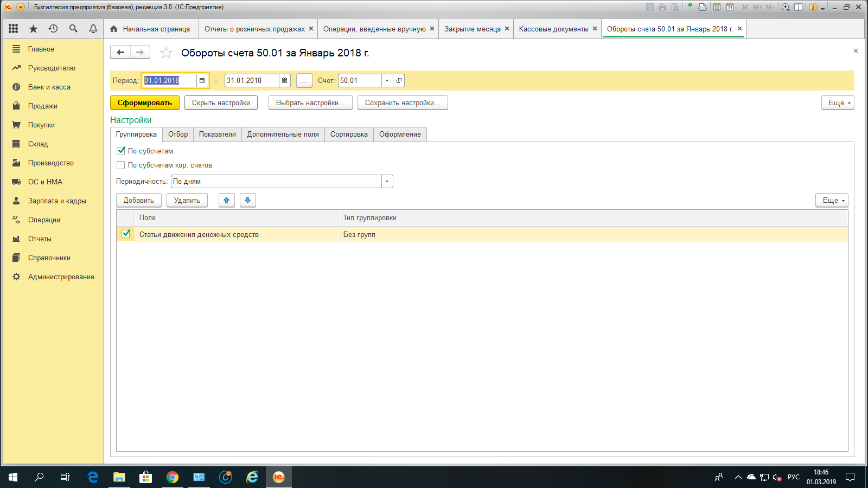The height and width of the screenshot is (488, 868).
Task: Open calendar for period start date
Action: [x=202, y=80]
